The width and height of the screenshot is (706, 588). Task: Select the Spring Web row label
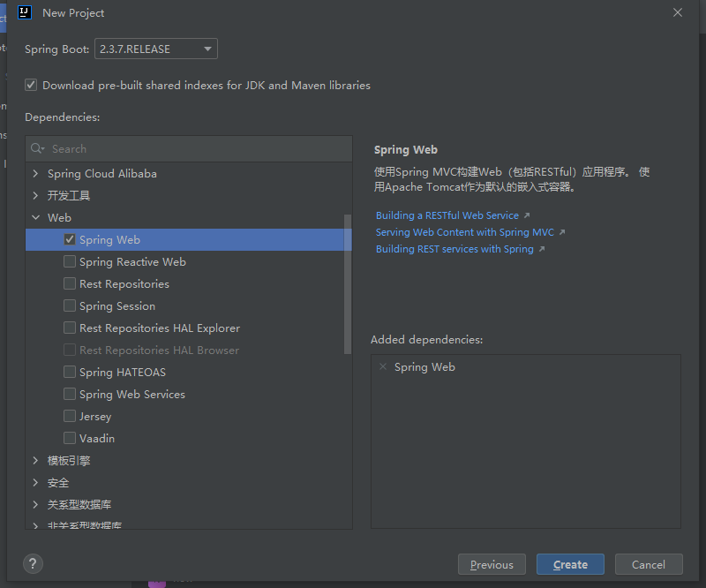tap(109, 240)
